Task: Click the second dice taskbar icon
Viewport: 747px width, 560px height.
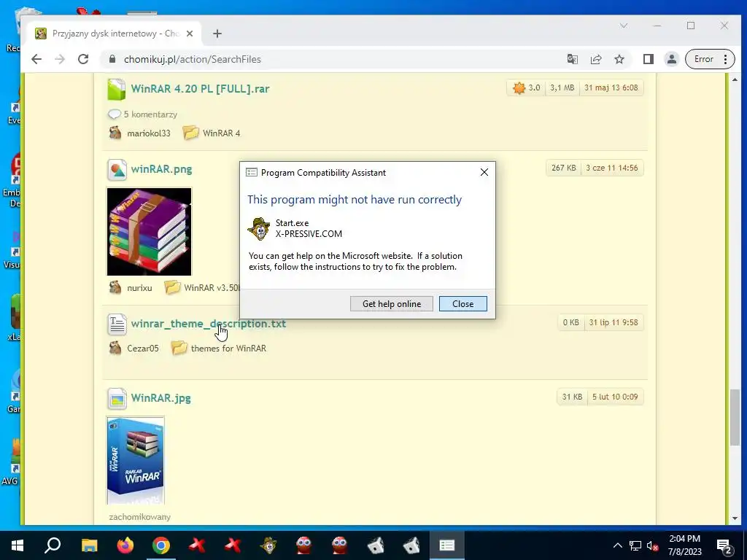Action: tap(411, 545)
